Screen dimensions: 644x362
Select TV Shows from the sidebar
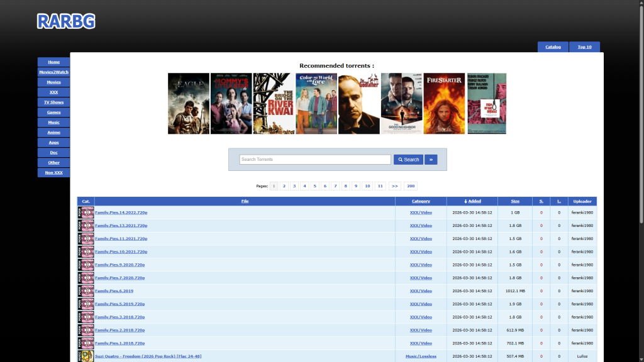(53, 102)
